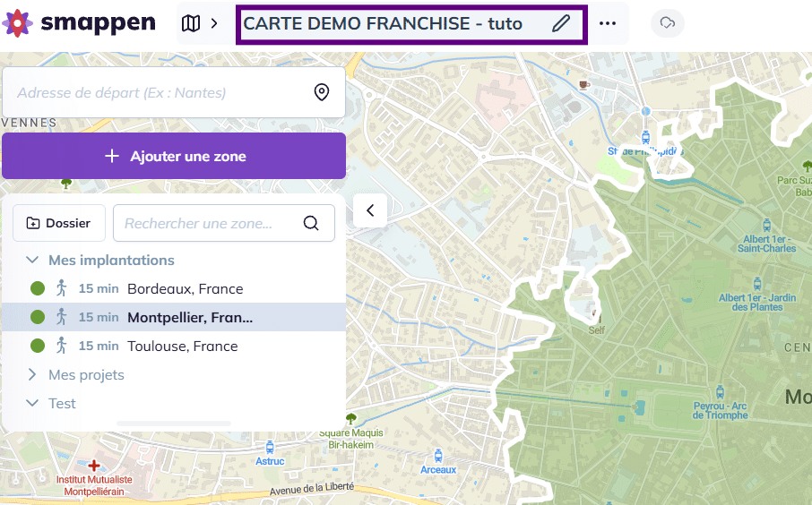Image resolution: width=812 pixels, height=505 pixels.
Task: Click the walking icon for Toulouse zone
Action: click(x=61, y=346)
